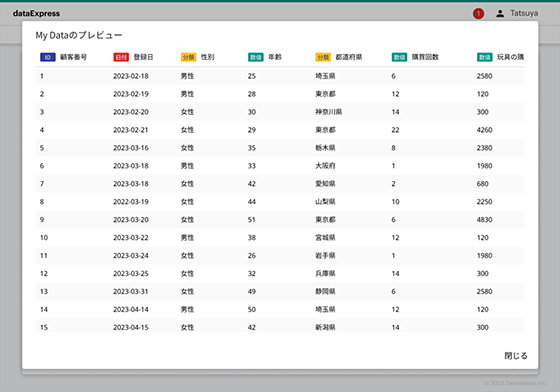Select the yellow 分類 badge next to 性別
This screenshot has height=392, width=560.
coord(188,57)
